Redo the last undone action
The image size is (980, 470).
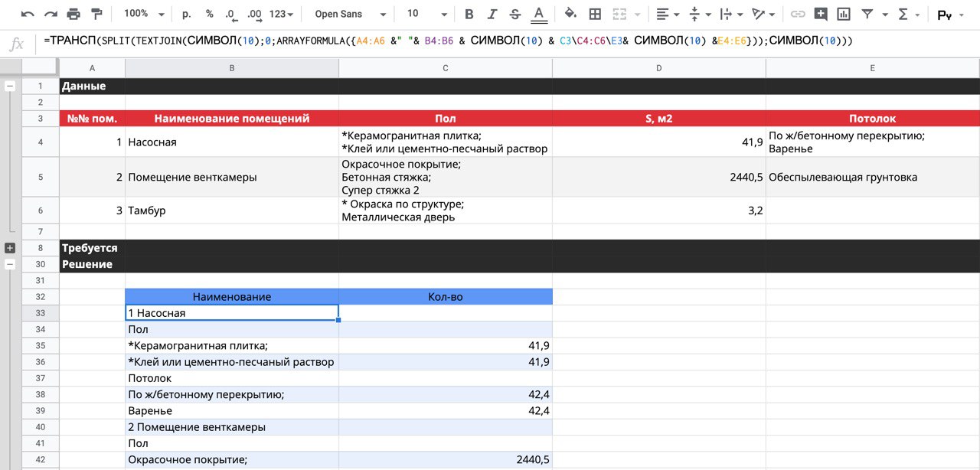coord(51,14)
